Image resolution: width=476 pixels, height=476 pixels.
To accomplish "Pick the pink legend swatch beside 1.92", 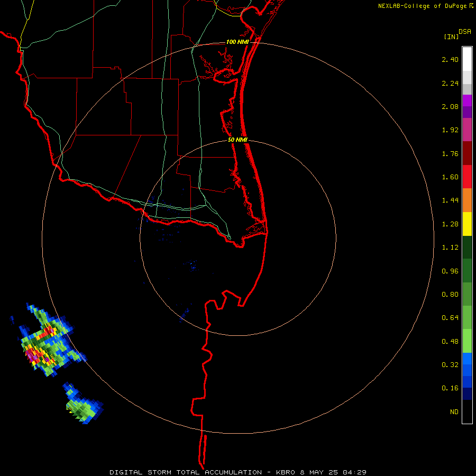I will pyautogui.click(x=467, y=130).
